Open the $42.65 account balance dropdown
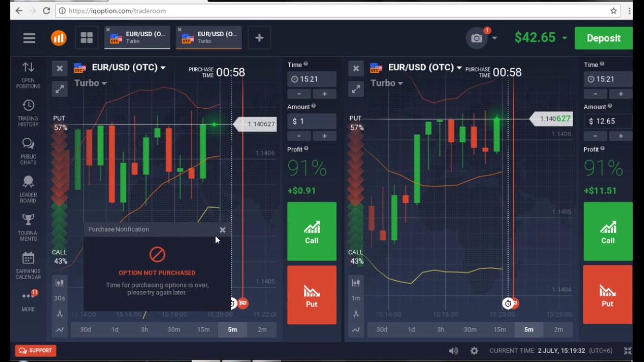The image size is (644, 362). (x=541, y=38)
